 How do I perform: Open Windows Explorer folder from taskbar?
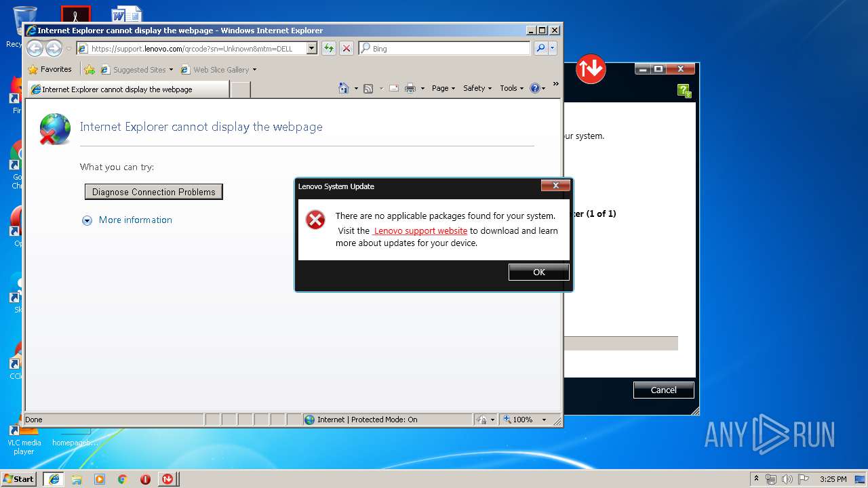point(77,479)
